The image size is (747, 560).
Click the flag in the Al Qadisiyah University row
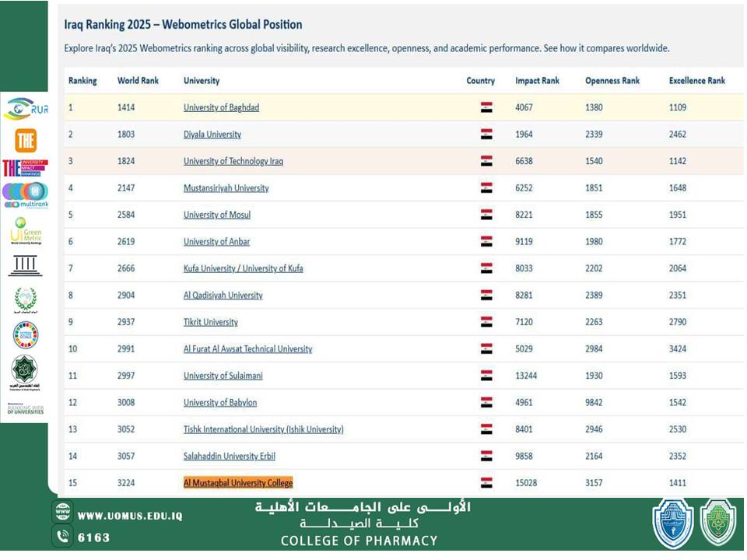tap(486, 296)
